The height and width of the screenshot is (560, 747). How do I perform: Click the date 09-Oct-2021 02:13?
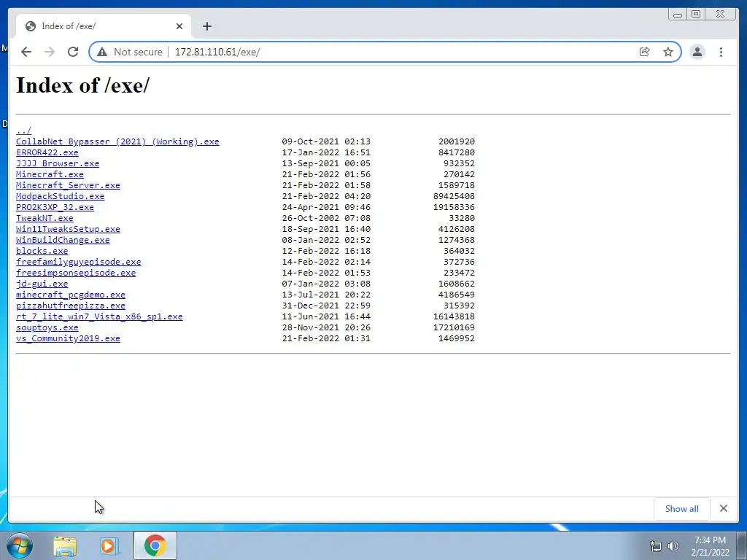point(326,141)
